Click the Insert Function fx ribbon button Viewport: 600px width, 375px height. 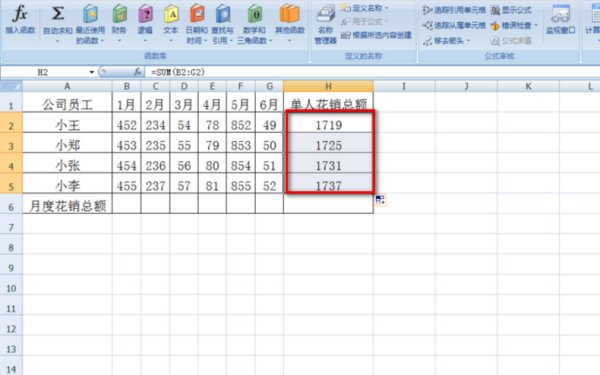pos(20,19)
